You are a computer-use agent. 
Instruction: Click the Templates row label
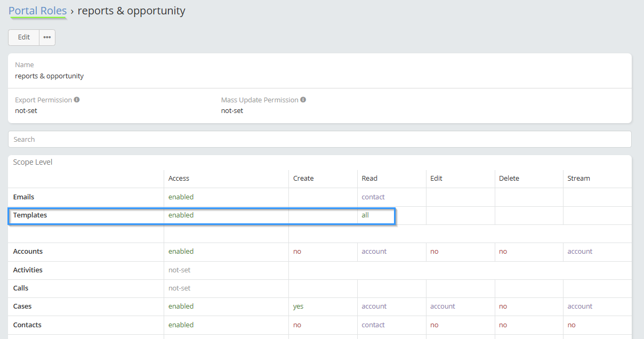30,215
